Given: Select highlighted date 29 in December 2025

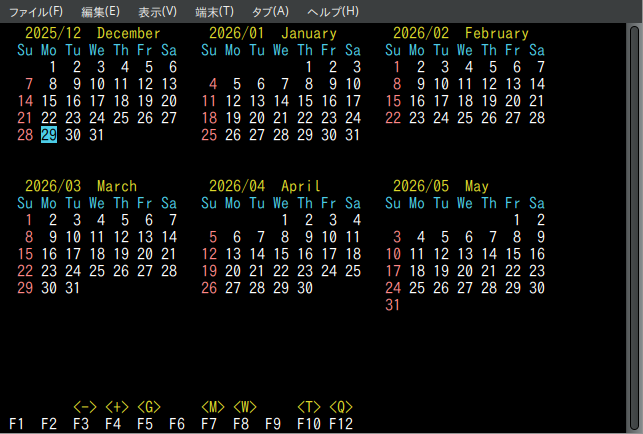Looking at the screenshot, I should [49, 135].
